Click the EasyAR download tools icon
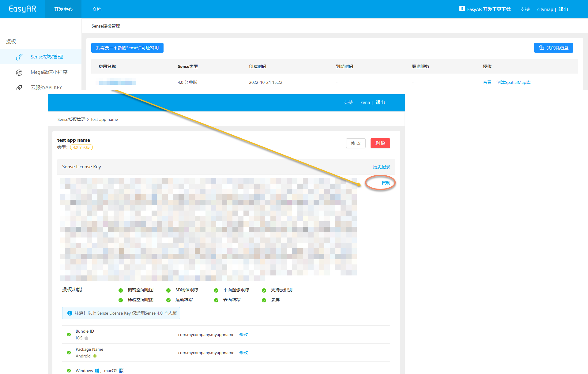588x374 pixels. (462, 9)
